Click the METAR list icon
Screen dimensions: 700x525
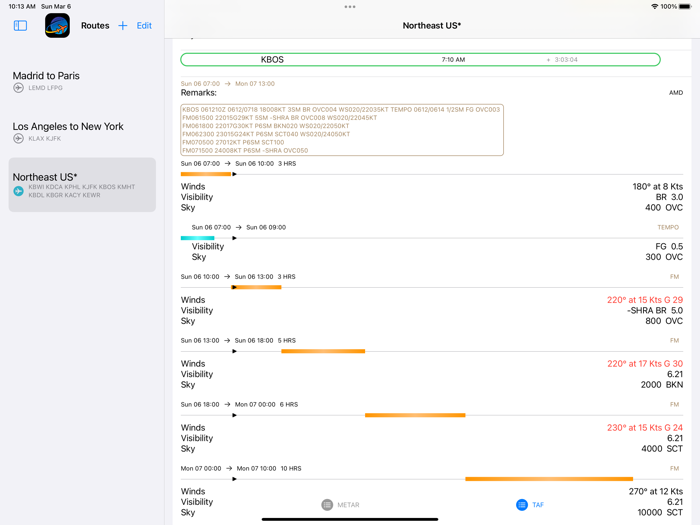327,505
